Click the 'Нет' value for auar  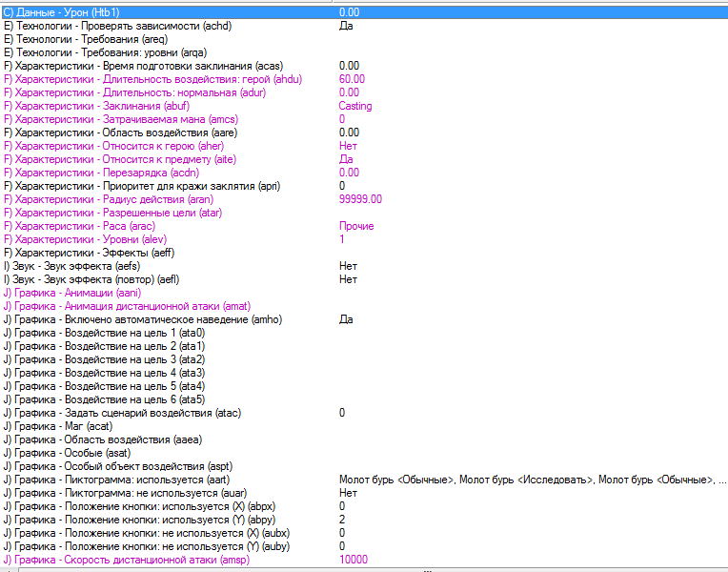point(348,494)
